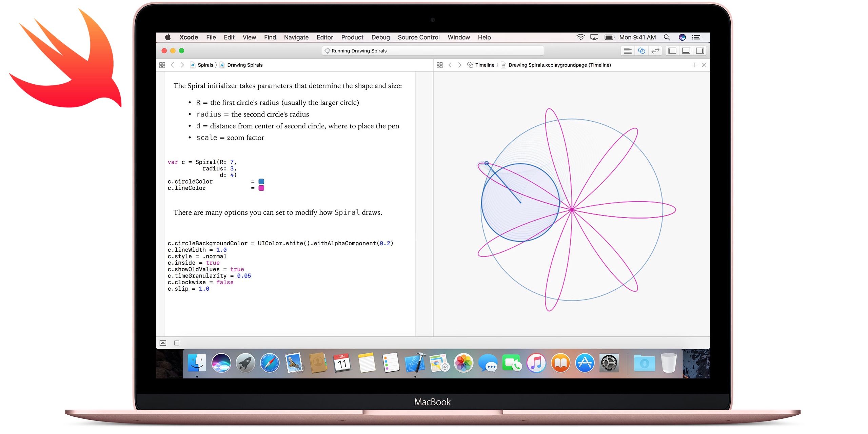Open Messages from the Dock

pos(488,363)
